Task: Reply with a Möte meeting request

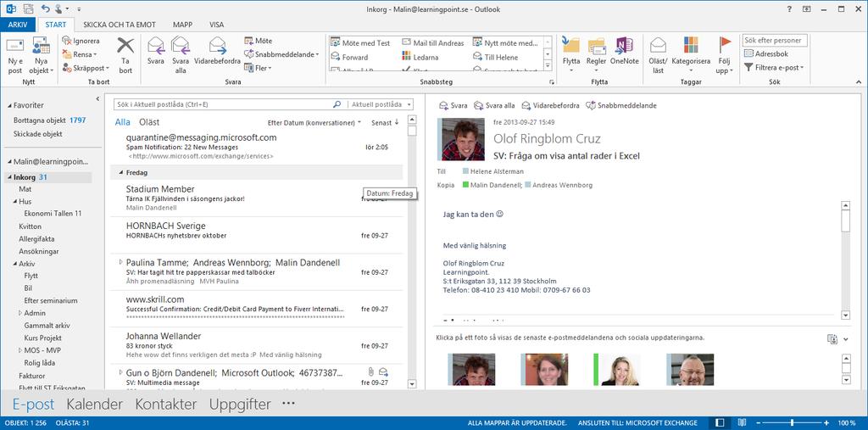Action: tap(258, 41)
